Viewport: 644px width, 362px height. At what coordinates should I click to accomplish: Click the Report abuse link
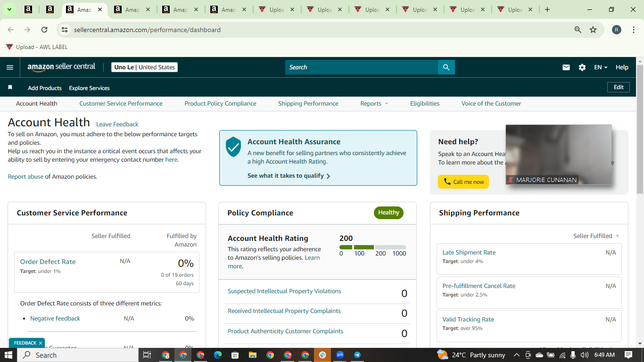(x=25, y=177)
